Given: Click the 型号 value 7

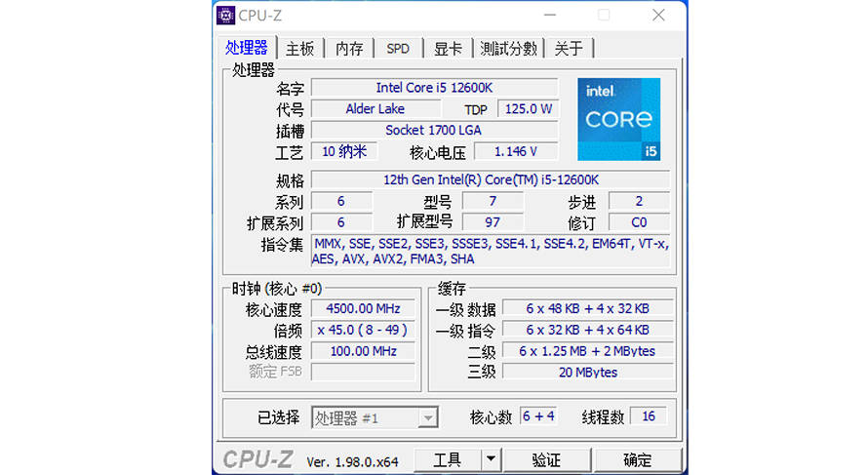Looking at the screenshot, I should (493, 201).
